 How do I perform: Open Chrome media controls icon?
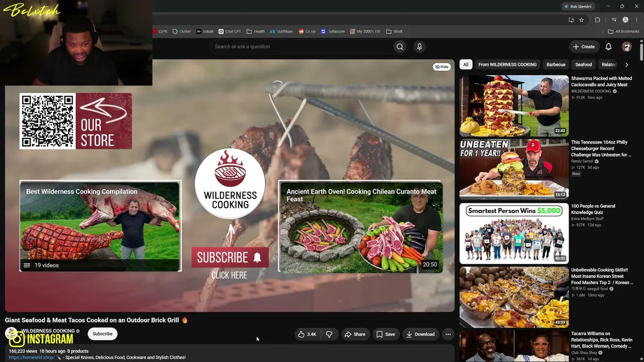614,20
